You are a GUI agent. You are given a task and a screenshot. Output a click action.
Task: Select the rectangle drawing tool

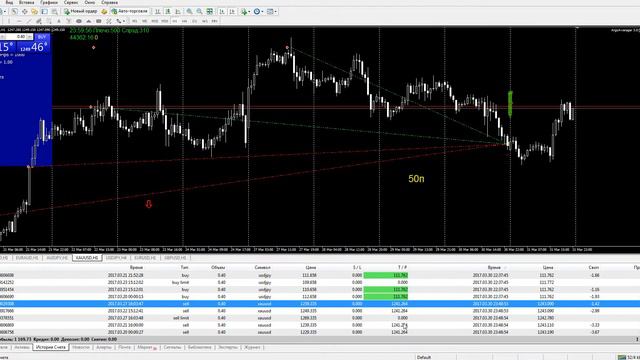coord(98,21)
